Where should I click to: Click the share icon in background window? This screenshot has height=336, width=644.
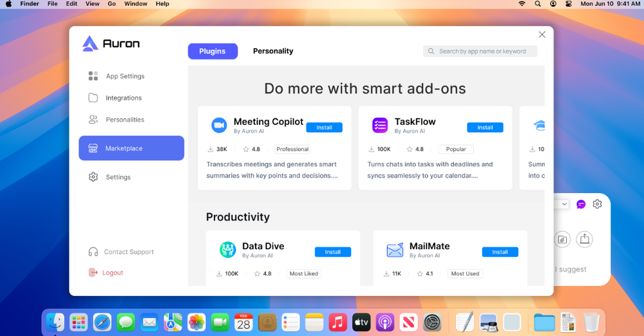585,239
